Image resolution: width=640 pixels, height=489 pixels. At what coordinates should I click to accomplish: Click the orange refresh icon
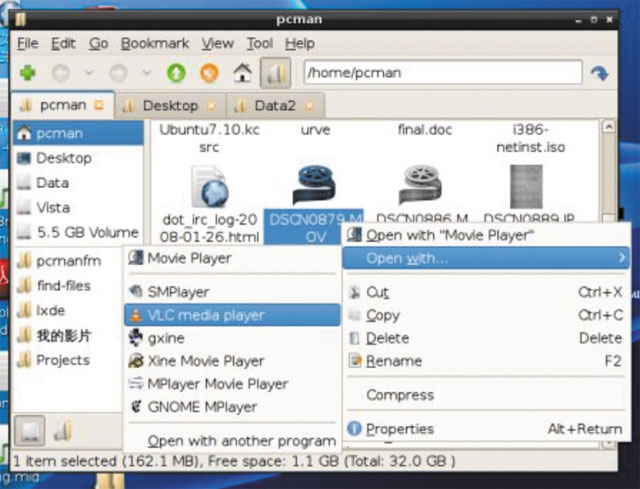209,73
